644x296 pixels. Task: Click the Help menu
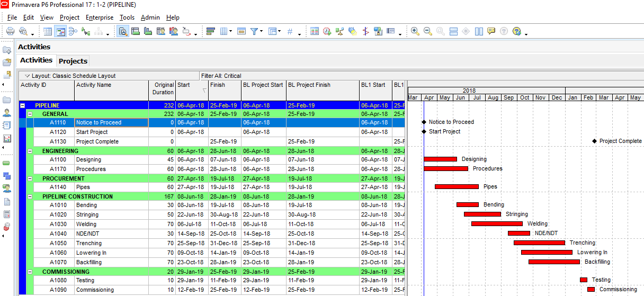173,17
